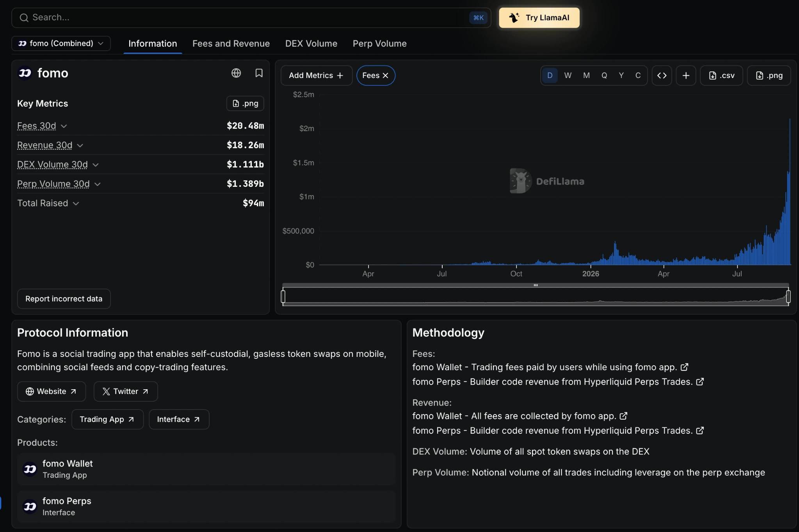This screenshot has height=532, width=799.
Task: Open the Website link
Action: click(x=51, y=391)
